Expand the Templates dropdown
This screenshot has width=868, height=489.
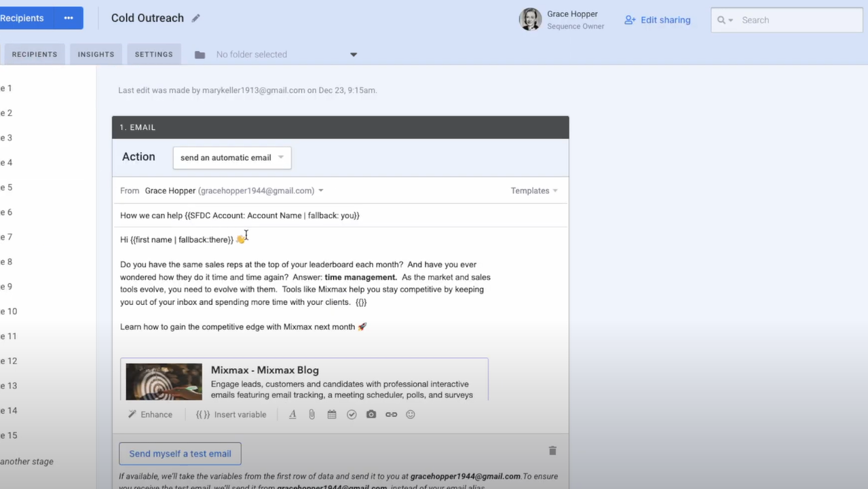pos(534,191)
